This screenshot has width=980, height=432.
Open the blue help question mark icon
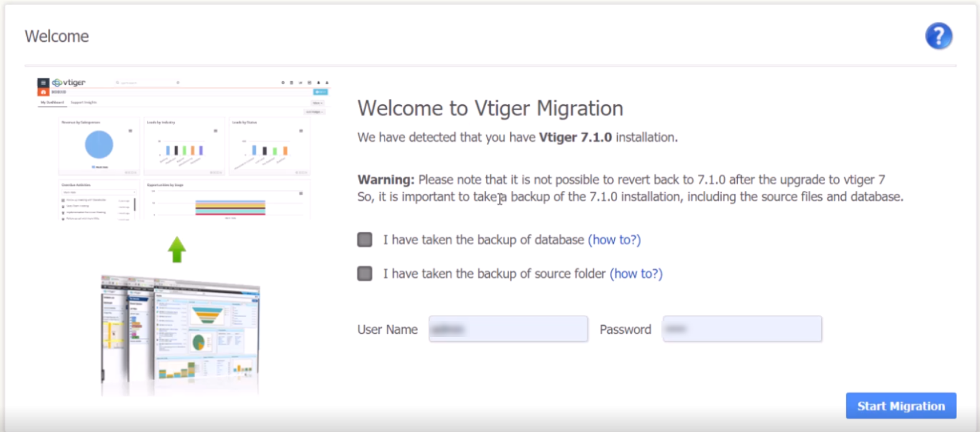[x=938, y=36]
